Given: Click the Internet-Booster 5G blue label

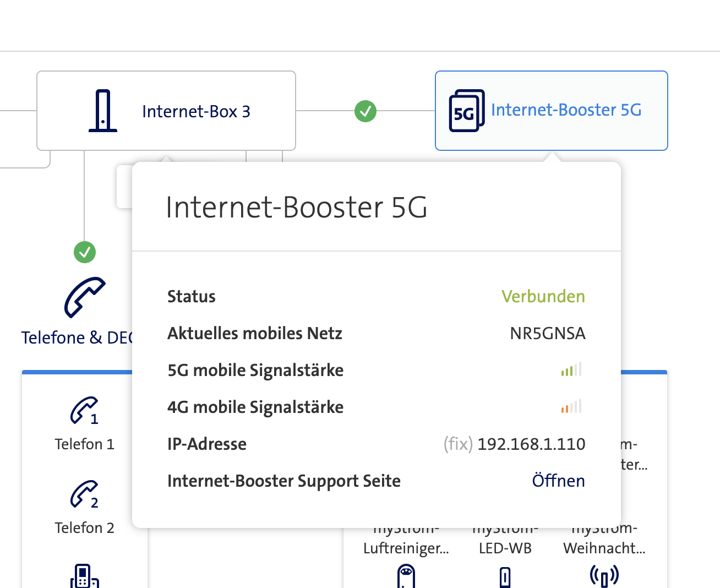Looking at the screenshot, I should point(566,110).
